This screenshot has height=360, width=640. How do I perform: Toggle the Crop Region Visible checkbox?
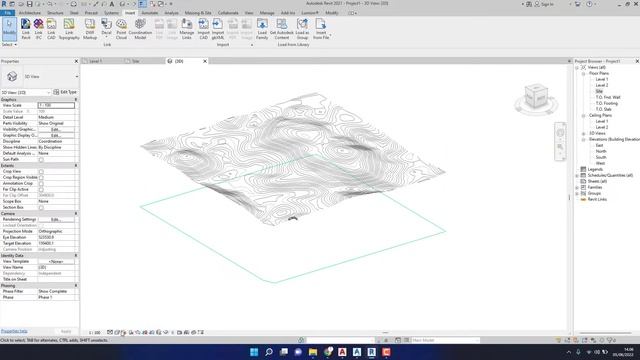click(41, 178)
